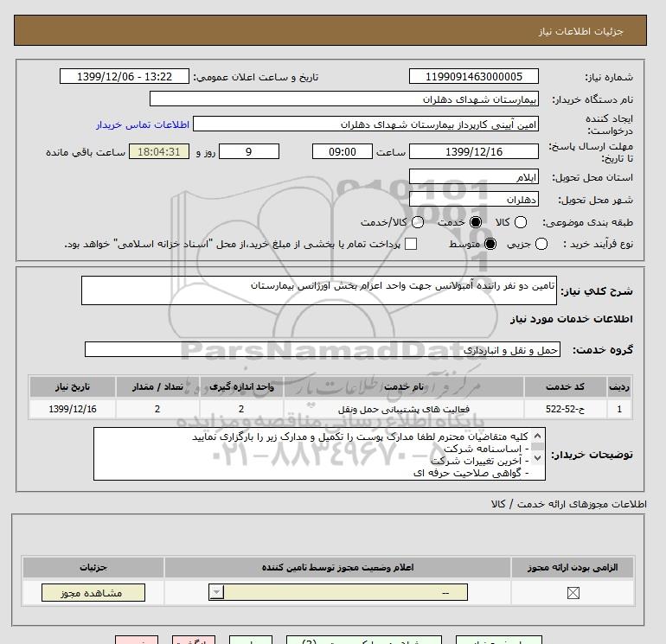666x644 pixels.
Task: Click service code cell ج-52-522
Action: pyautogui.click(x=565, y=409)
